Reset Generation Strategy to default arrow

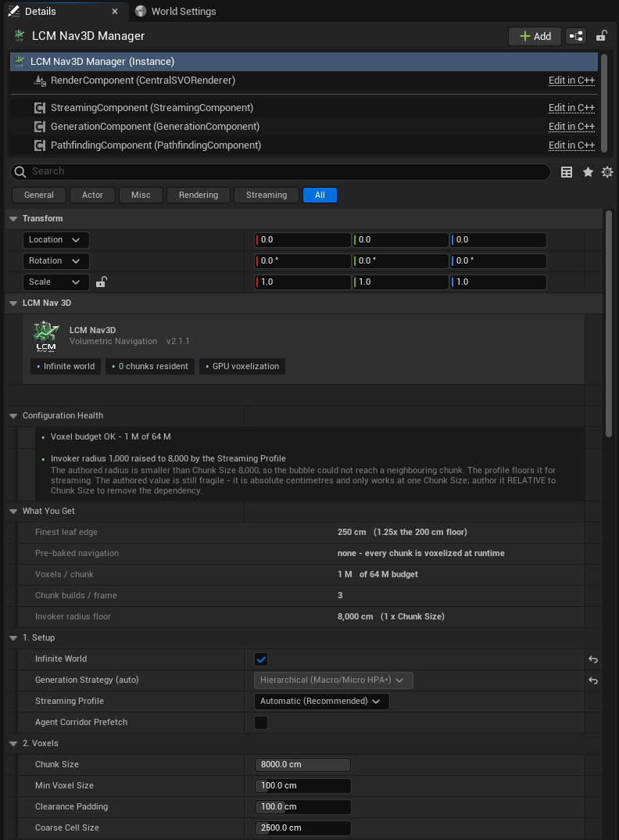tap(593, 680)
